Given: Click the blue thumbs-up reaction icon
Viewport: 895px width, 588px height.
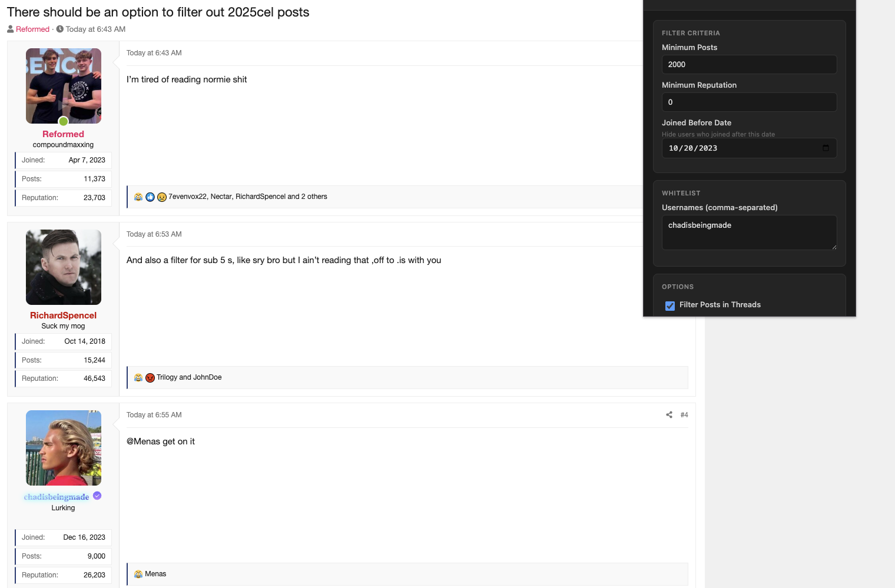Looking at the screenshot, I should (150, 197).
